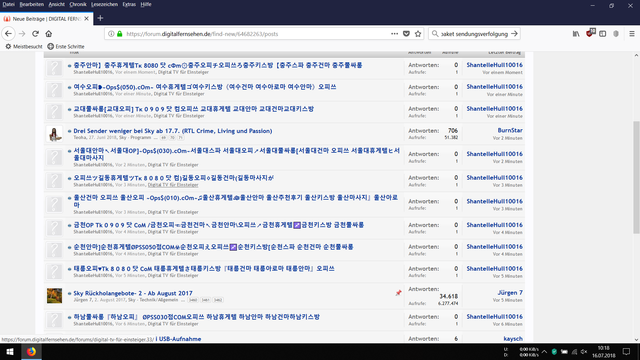Viewport: 640px width, 360px height.
Task: Open Windows Start menu
Action: pyautogui.click(x=10, y=351)
